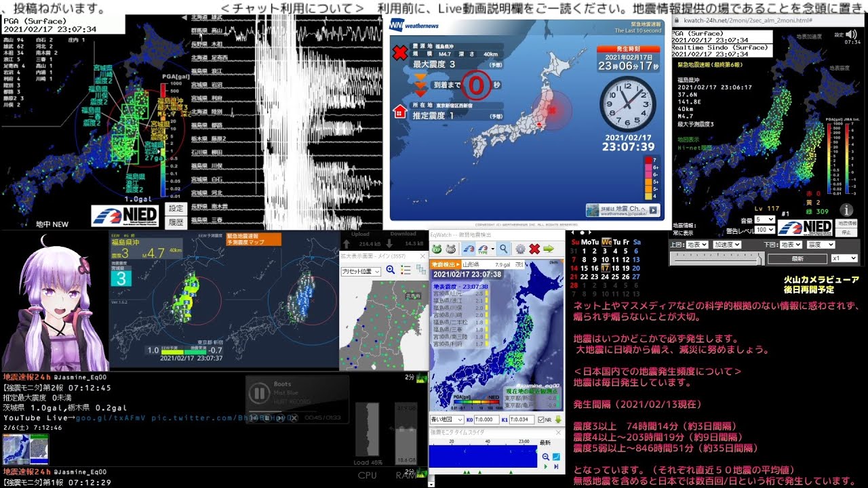The width and height of the screenshot is (868, 488).
Task: Click green download arrow beside NR checkbox
Action: (x=557, y=420)
